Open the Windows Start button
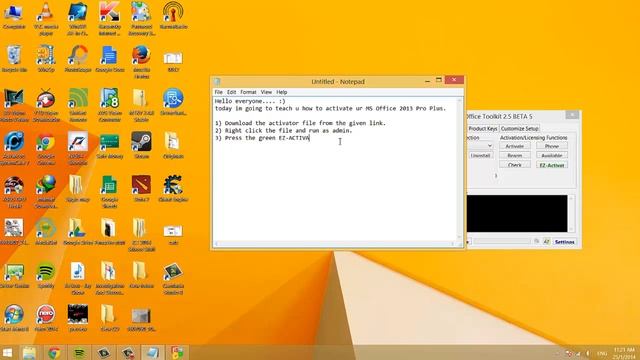This screenshot has width=640, height=360. [7, 353]
